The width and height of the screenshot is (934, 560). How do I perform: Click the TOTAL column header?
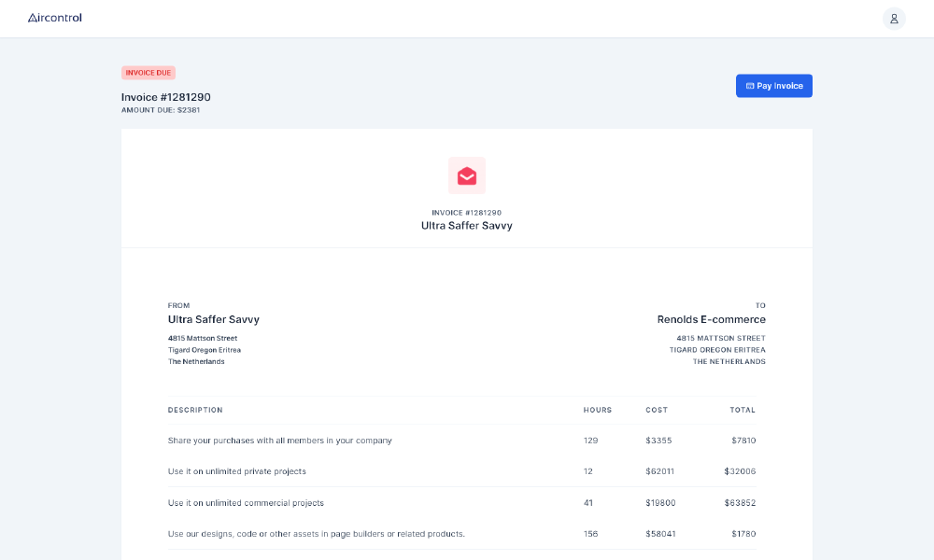(743, 410)
